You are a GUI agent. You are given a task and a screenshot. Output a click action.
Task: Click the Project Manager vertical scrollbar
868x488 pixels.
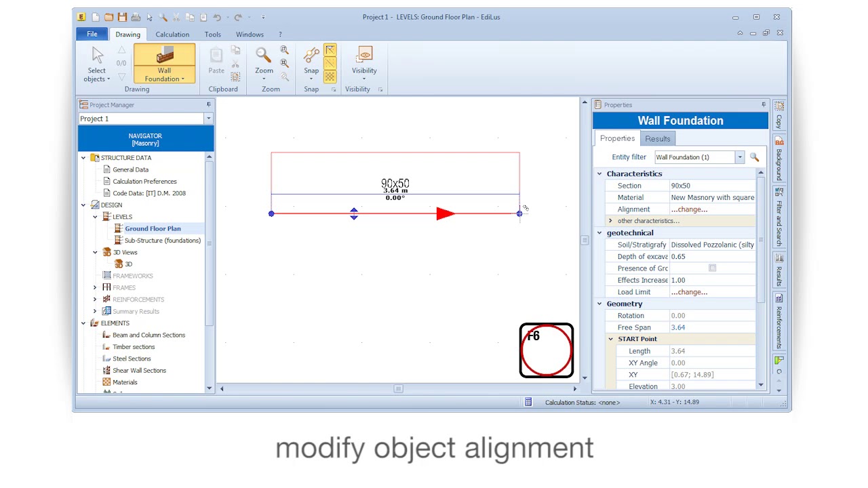(209, 272)
